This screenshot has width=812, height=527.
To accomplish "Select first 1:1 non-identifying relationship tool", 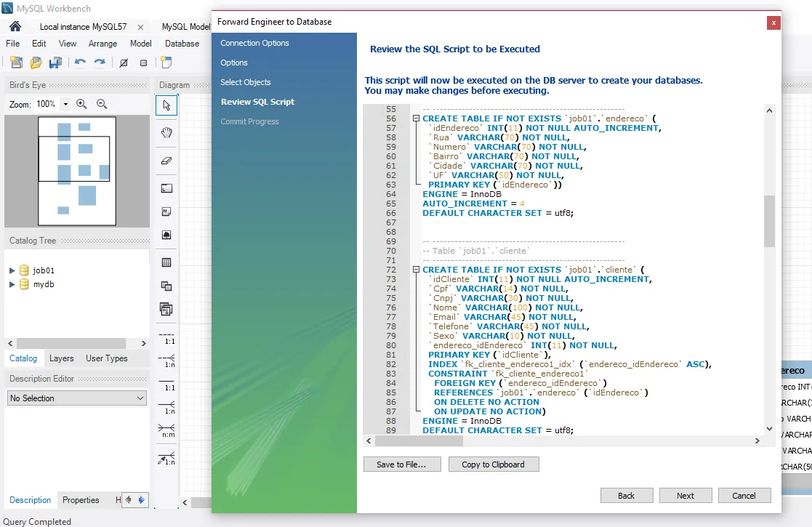I will point(166,338).
